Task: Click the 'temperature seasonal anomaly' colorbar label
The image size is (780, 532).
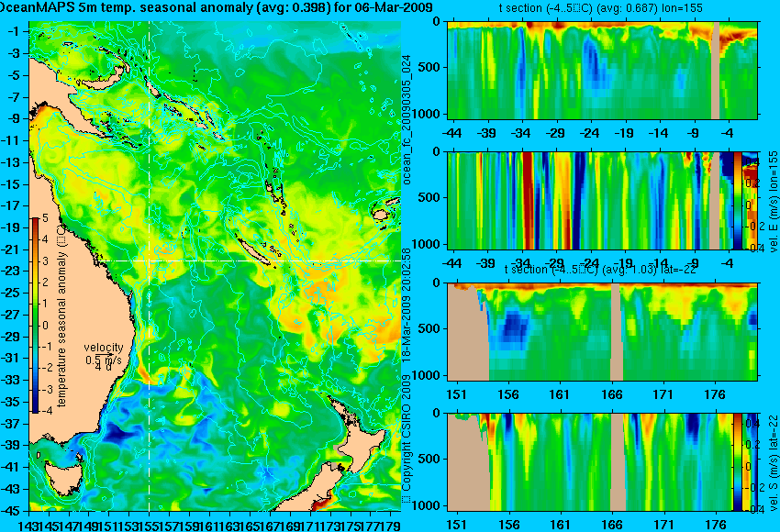Action: pos(61,316)
